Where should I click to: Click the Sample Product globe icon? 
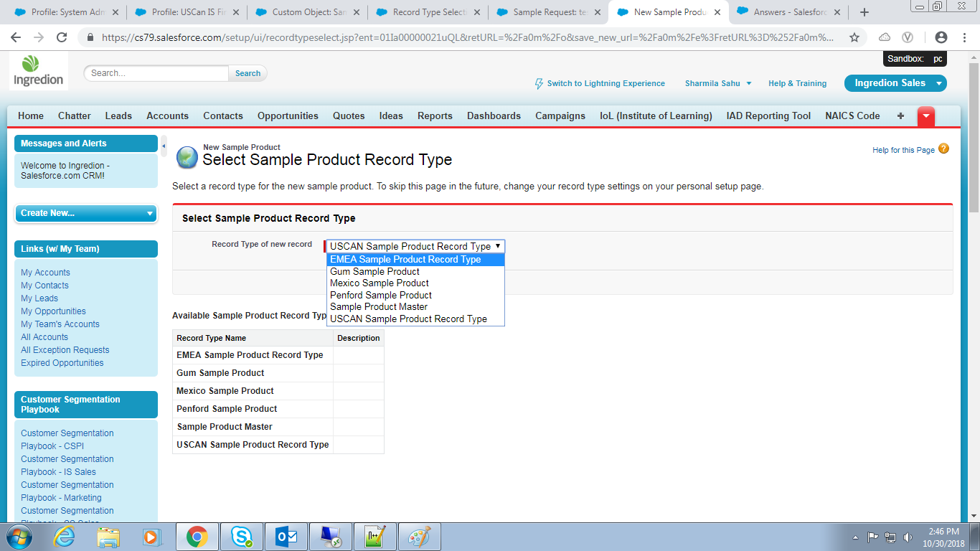pyautogui.click(x=187, y=157)
